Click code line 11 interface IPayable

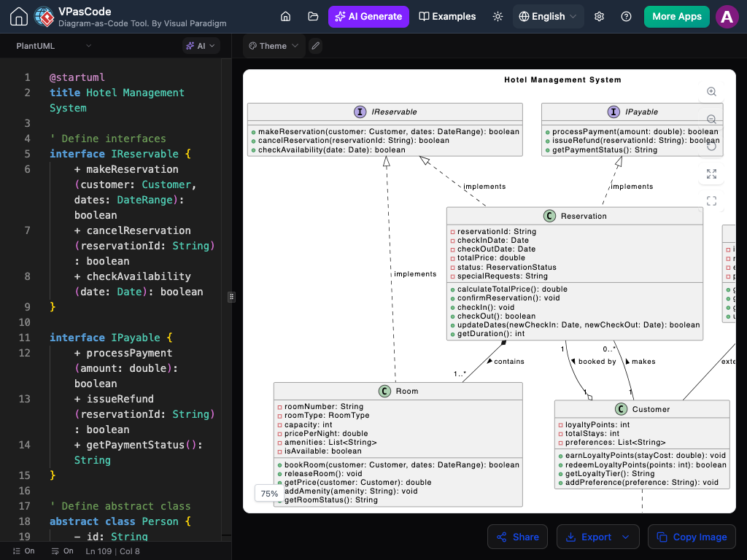click(x=111, y=338)
